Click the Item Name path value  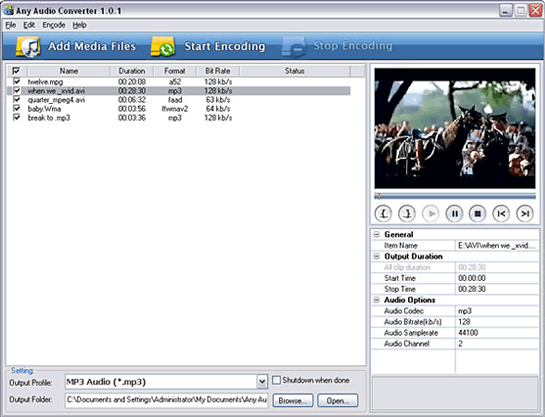tap(496, 245)
